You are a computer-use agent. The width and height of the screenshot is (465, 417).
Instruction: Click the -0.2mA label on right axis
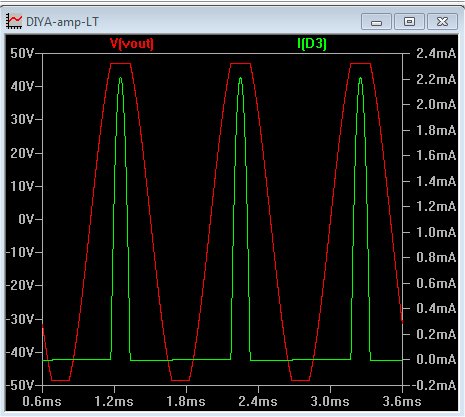pos(433,385)
